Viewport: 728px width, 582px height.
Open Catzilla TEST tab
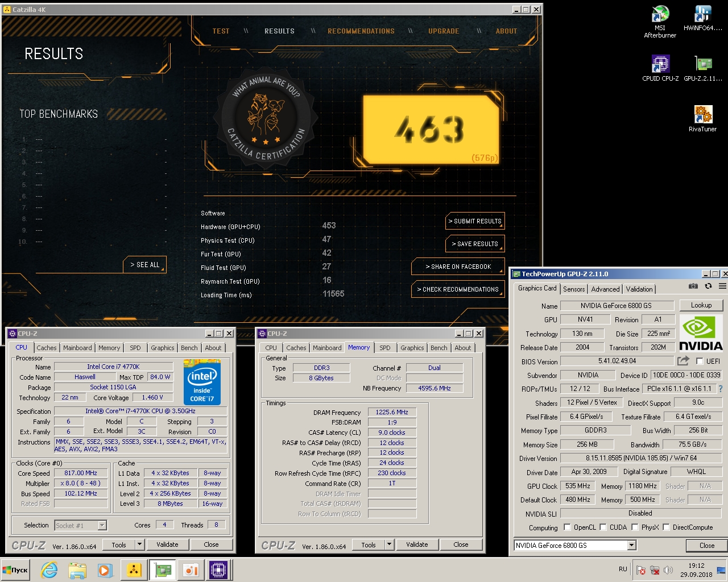click(221, 31)
